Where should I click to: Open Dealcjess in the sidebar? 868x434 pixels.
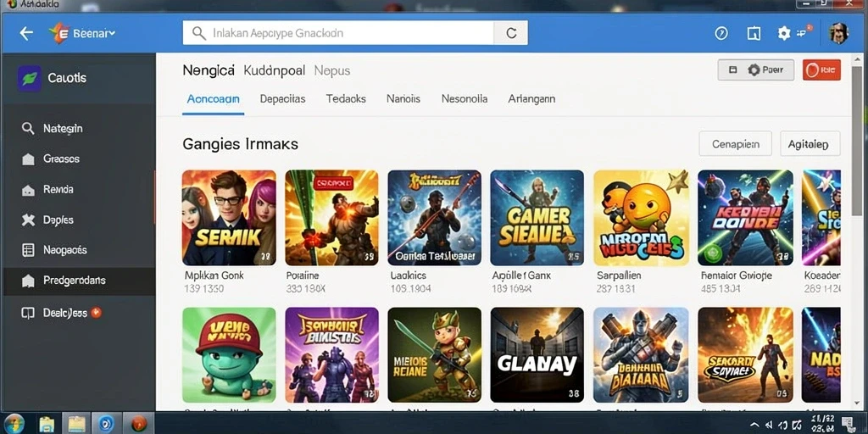77,313
